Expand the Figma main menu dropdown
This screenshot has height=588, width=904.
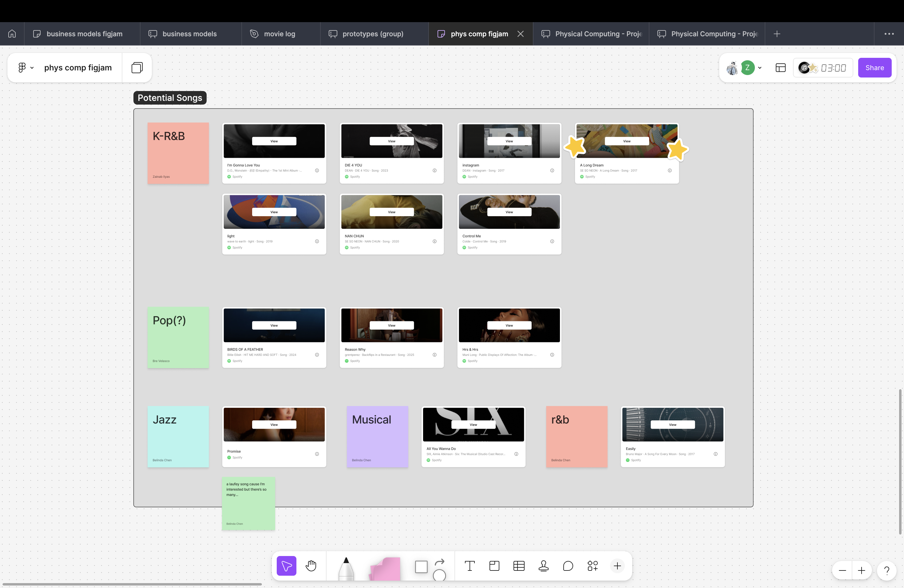pos(26,68)
